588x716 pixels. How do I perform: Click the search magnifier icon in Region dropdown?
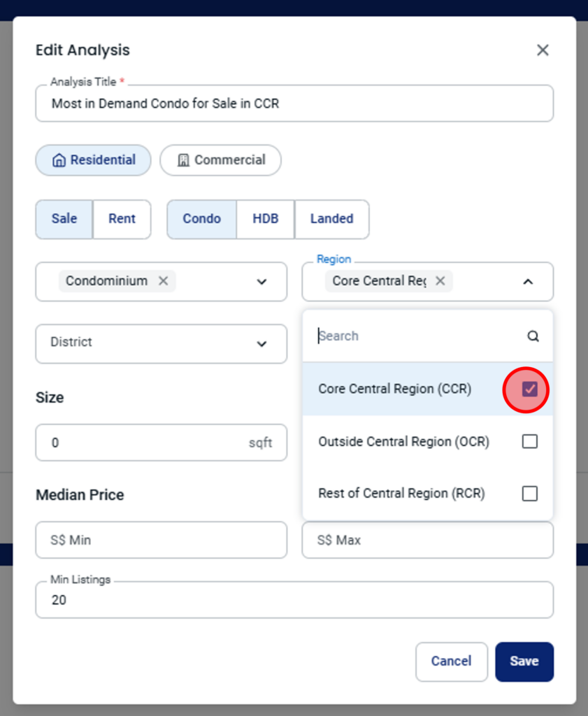coord(533,336)
